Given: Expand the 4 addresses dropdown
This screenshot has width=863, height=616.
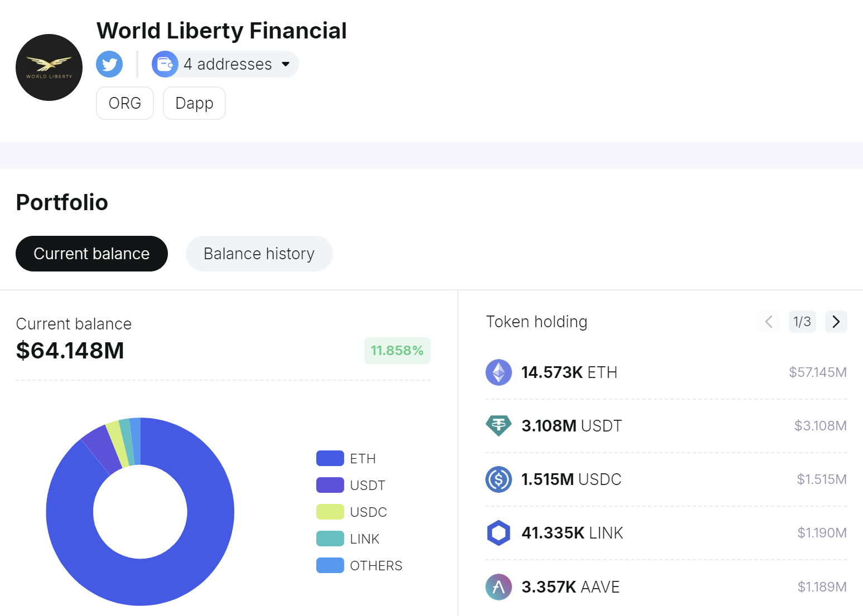Looking at the screenshot, I should pos(286,64).
